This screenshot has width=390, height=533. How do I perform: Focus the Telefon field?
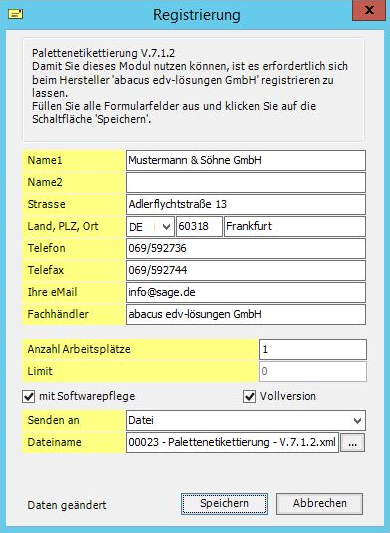246,248
